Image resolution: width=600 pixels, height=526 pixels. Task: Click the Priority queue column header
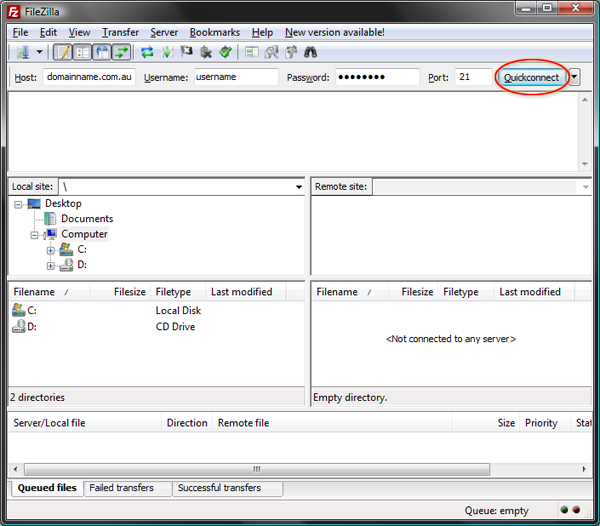coord(545,423)
